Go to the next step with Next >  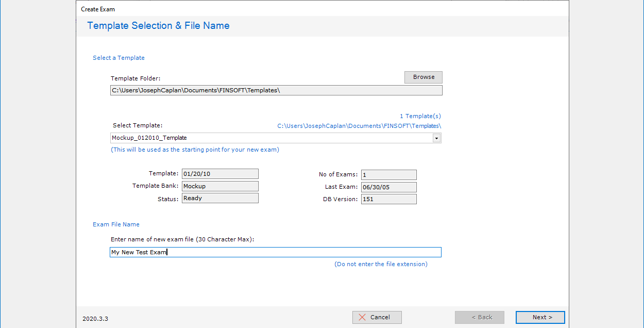click(540, 317)
